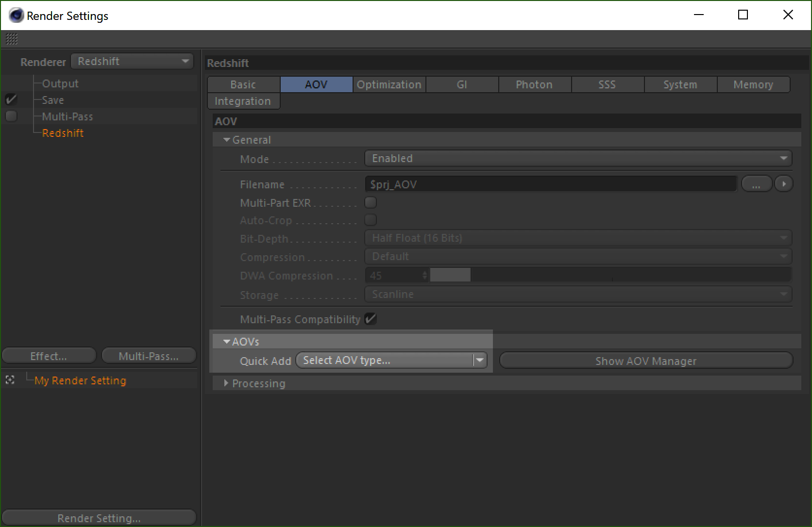The image size is (812, 527).
Task: Expand the Processing section
Action: click(226, 383)
